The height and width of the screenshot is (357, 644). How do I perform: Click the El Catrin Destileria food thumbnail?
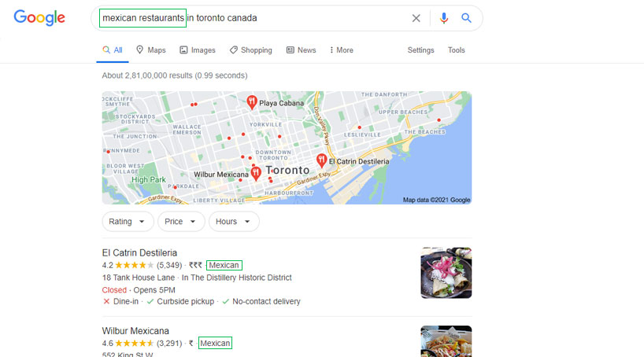coord(446,273)
